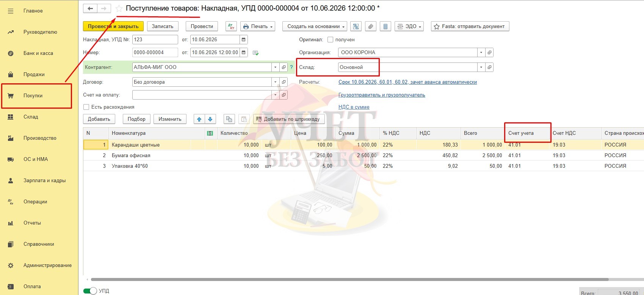Check the Оригинал получен checkbox
644x295 pixels.
click(330, 39)
